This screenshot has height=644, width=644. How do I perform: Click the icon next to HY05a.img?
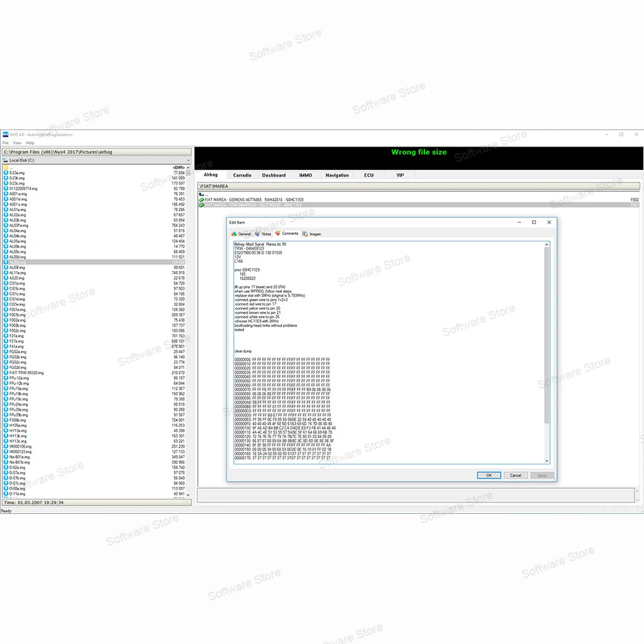click(x=6, y=426)
